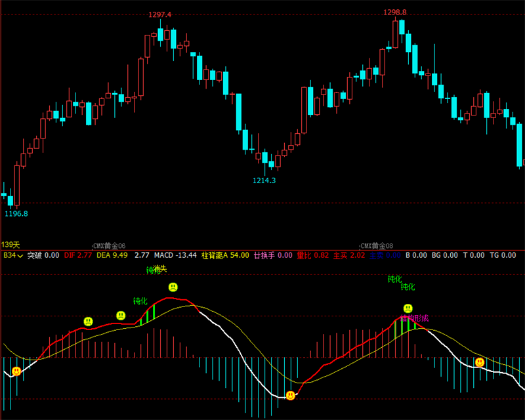This screenshot has height=420, width=525.
Task: Click the 钝化 label beside the sad face left of the first peak
Action: 140,301
